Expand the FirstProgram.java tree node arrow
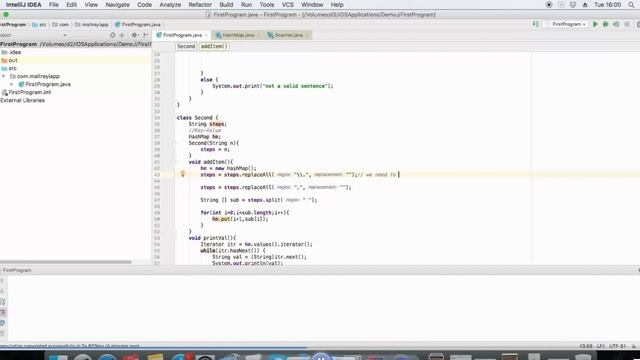This screenshot has width=640, height=360. point(12,84)
